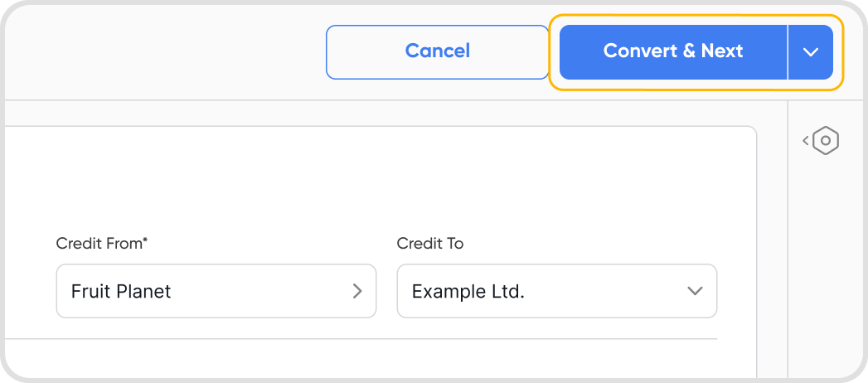Viewport: 868px width, 383px height.
Task: Click the Cancel button
Action: [437, 51]
